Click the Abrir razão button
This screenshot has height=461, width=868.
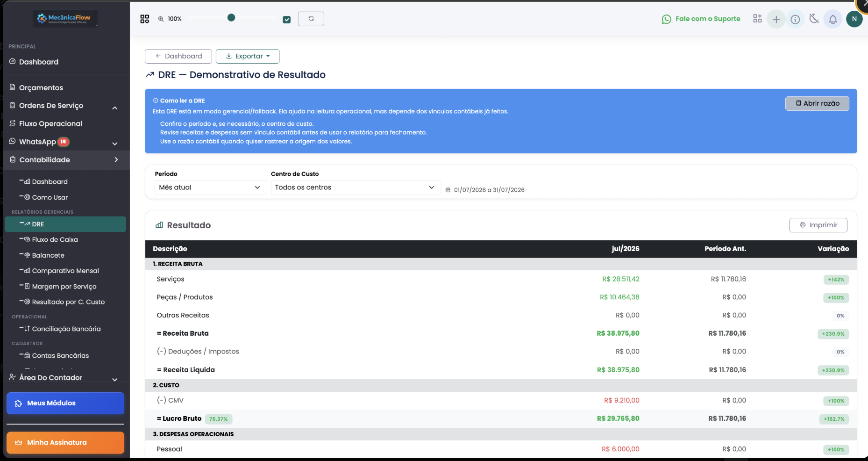coord(817,103)
